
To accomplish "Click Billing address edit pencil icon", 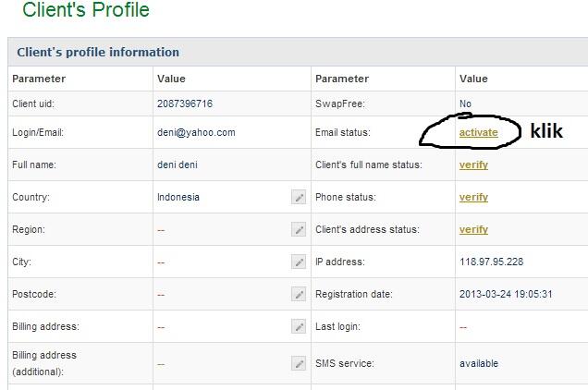I will point(299,326).
